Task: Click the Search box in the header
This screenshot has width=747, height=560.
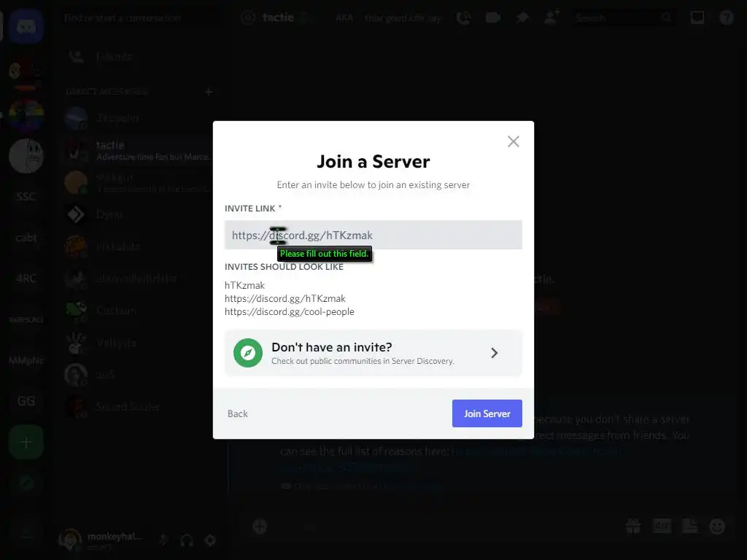Action: pyautogui.click(x=624, y=18)
